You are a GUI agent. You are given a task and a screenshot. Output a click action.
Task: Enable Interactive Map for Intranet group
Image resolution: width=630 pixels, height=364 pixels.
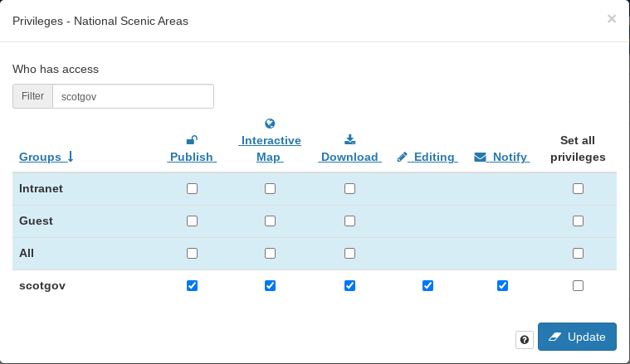click(270, 188)
